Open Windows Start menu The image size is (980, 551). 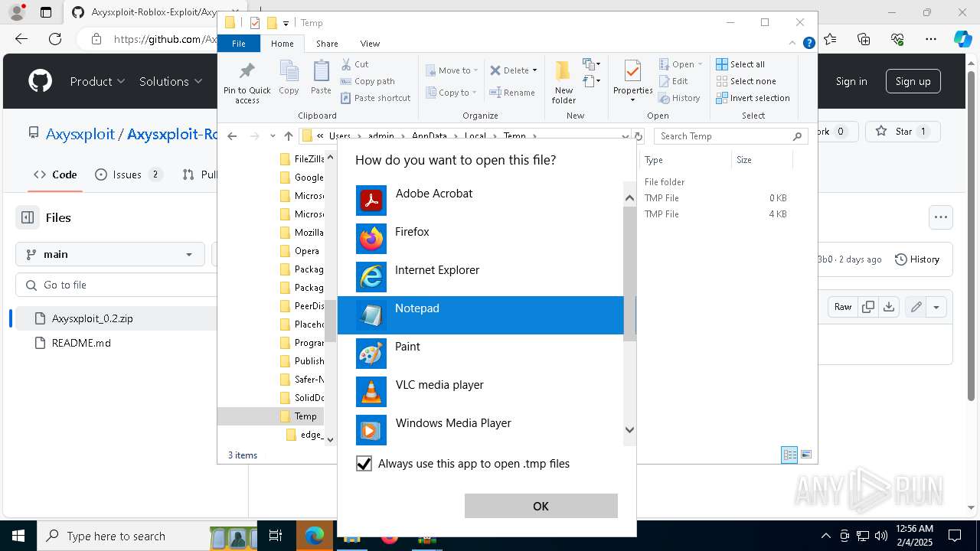18,536
